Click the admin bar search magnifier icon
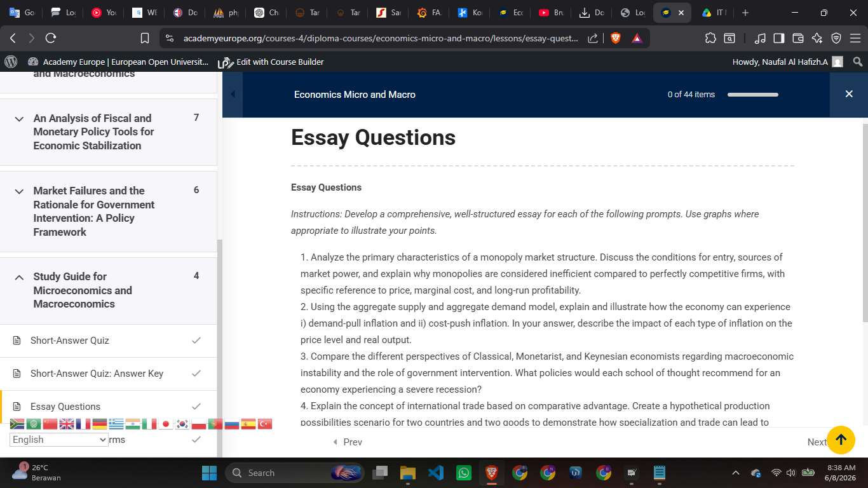This screenshot has width=868, height=488. 857,62
